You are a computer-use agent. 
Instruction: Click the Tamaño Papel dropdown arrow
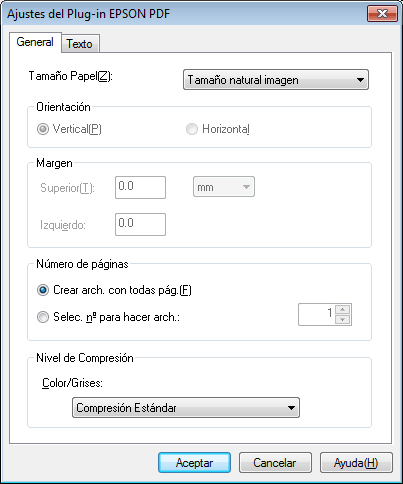point(360,80)
